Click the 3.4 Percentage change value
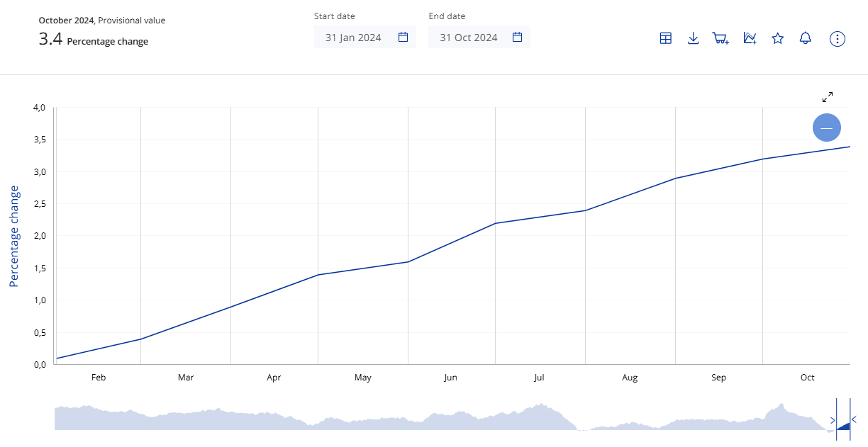The height and width of the screenshot is (447, 868). (94, 40)
